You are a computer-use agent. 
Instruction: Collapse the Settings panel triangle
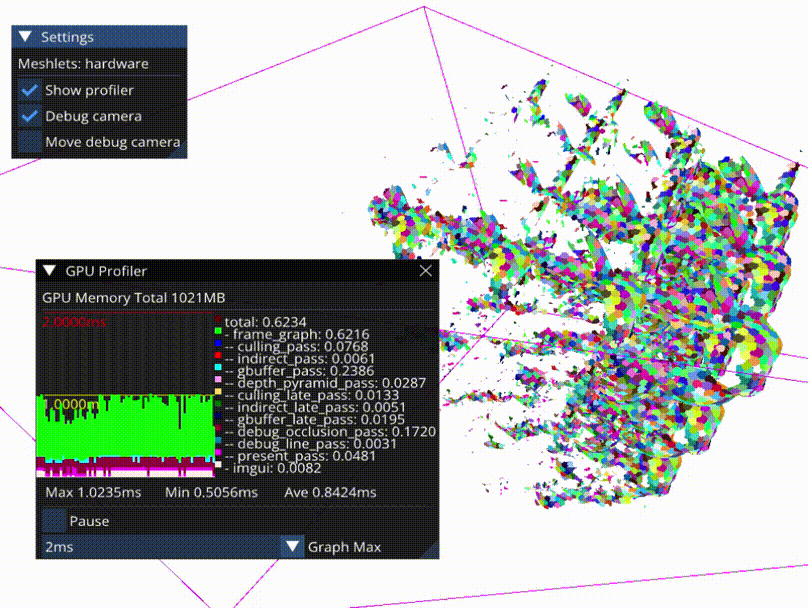click(x=26, y=37)
